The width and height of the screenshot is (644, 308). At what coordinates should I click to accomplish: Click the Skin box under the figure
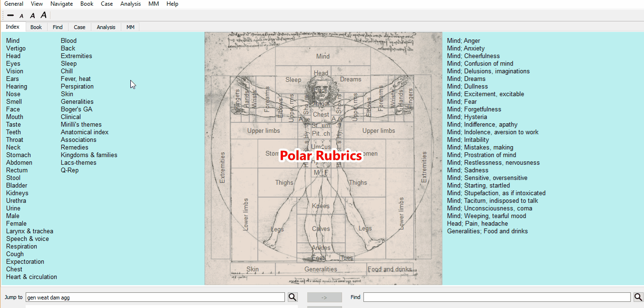pyautogui.click(x=253, y=269)
